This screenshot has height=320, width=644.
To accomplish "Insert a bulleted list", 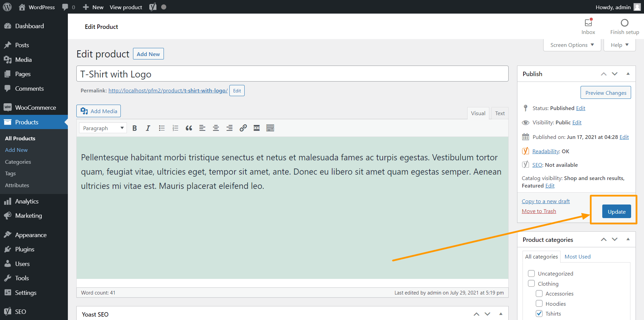I will pyautogui.click(x=162, y=128).
